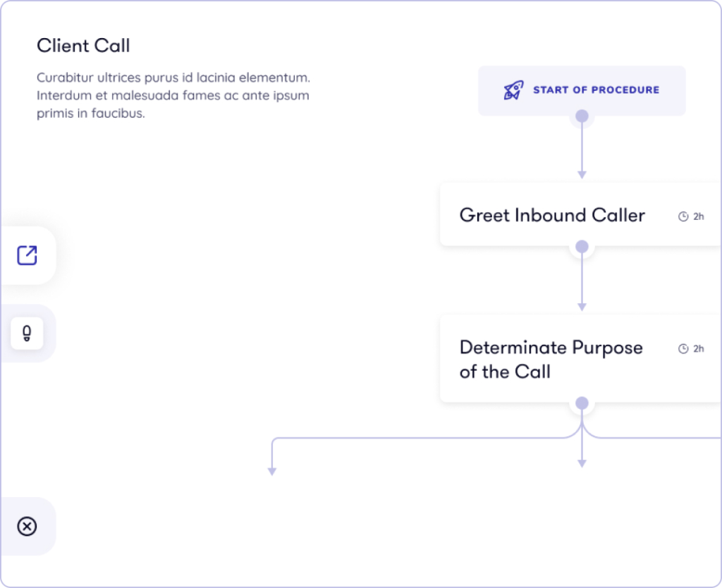Open Determinate Purpose of the Call step
Screen dimensions: 722x588
click(551, 360)
